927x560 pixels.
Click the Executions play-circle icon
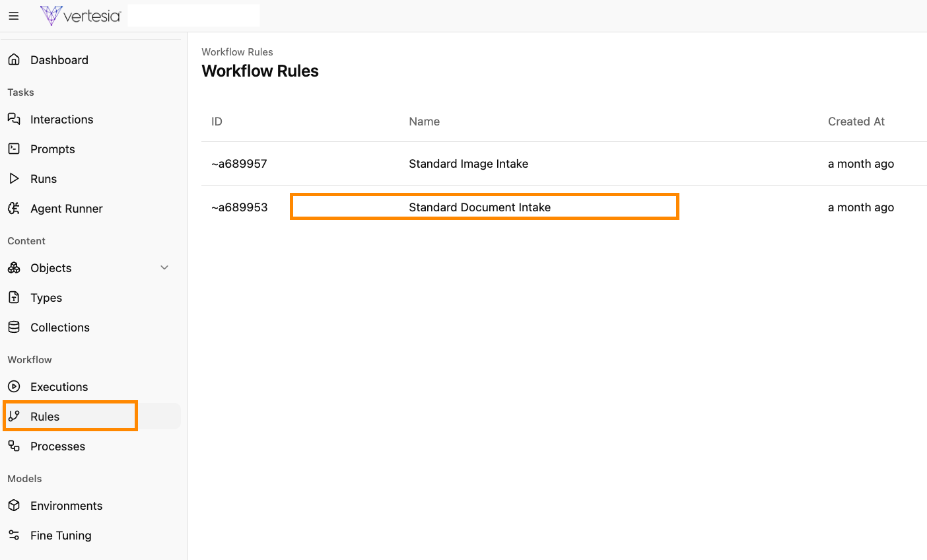pos(14,386)
